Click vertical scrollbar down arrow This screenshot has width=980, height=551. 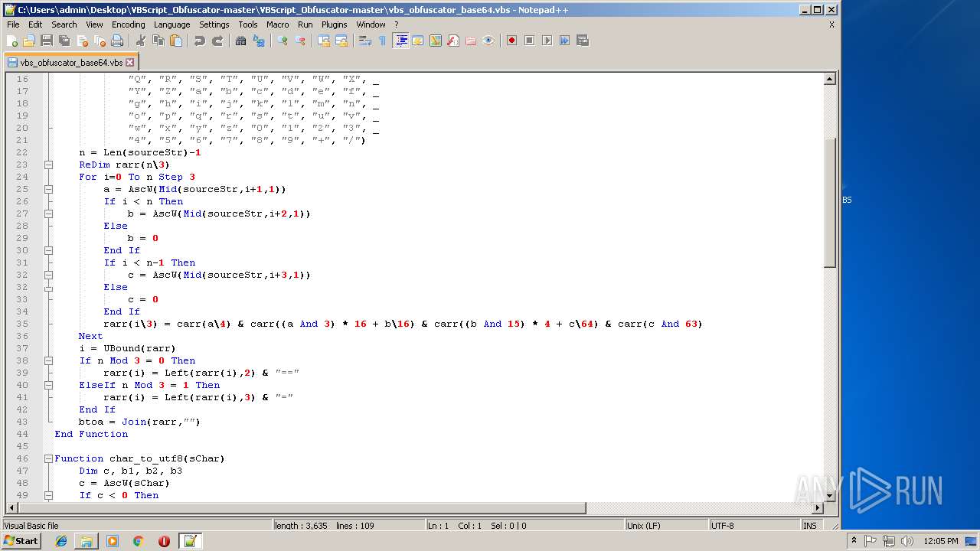click(x=829, y=495)
